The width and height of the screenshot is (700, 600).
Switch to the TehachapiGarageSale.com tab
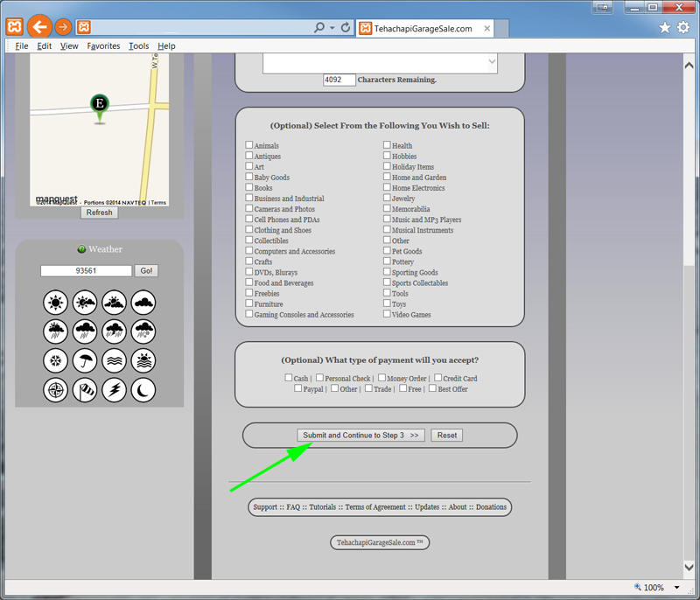pyautogui.click(x=424, y=29)
